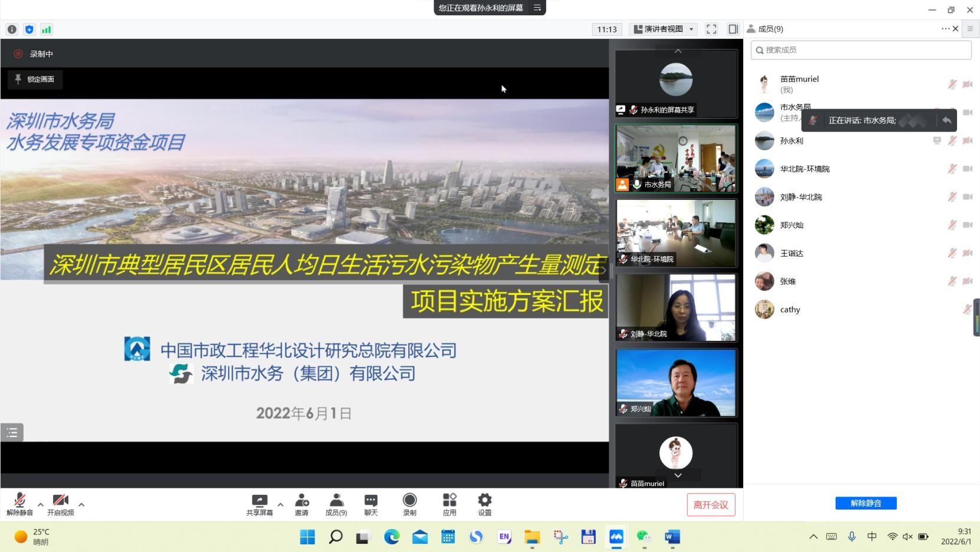Start recording with the record icon
Image resolution: width=980 pixels, height=552 pixels.
[x=410, y=504]
